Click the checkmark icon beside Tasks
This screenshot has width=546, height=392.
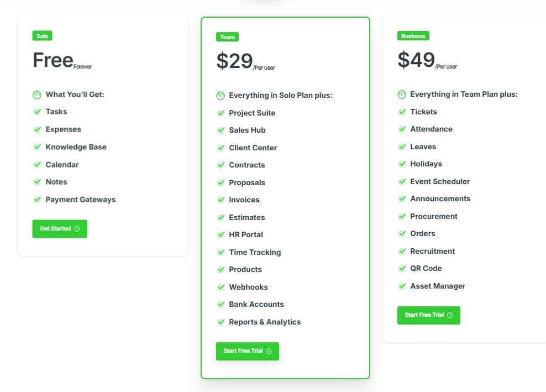pos(36,112)
